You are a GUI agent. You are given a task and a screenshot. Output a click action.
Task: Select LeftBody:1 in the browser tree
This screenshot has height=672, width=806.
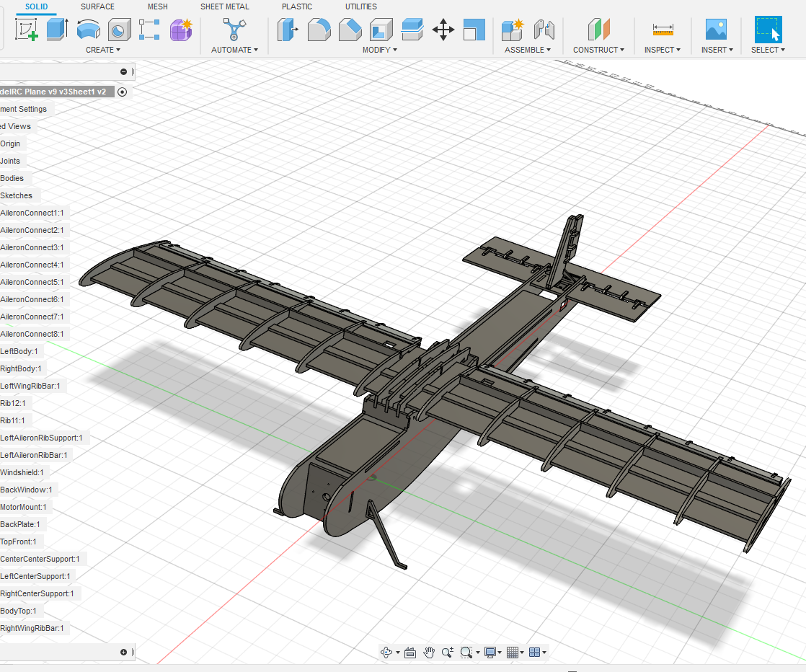pos(20,351)
